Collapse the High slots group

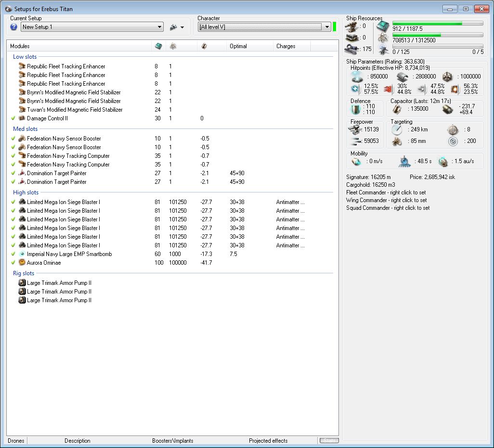(x=26, y=192)
